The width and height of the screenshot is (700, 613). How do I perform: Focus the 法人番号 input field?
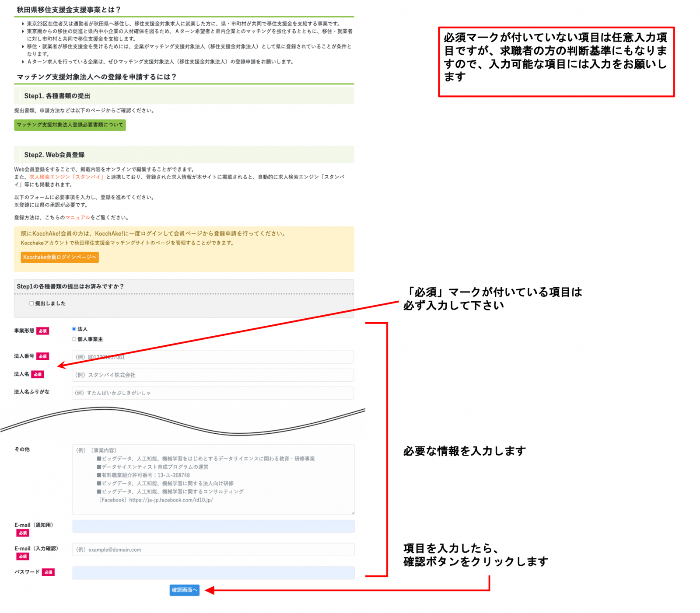(213, 357)
